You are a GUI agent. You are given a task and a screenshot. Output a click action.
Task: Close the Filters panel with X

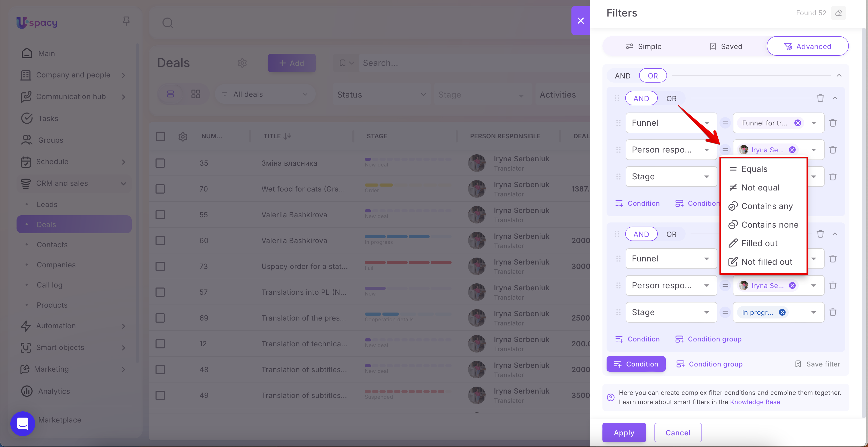580,21
